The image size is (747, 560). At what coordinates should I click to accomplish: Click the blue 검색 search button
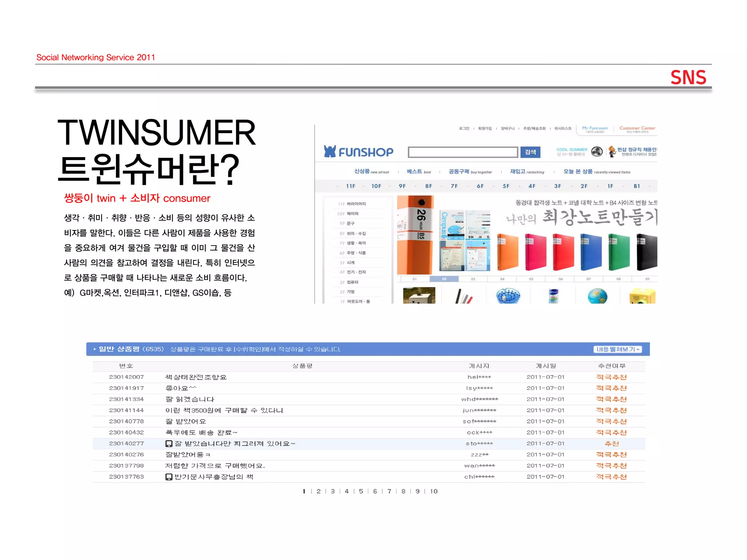pyautogui.click(x=530, y=152)
